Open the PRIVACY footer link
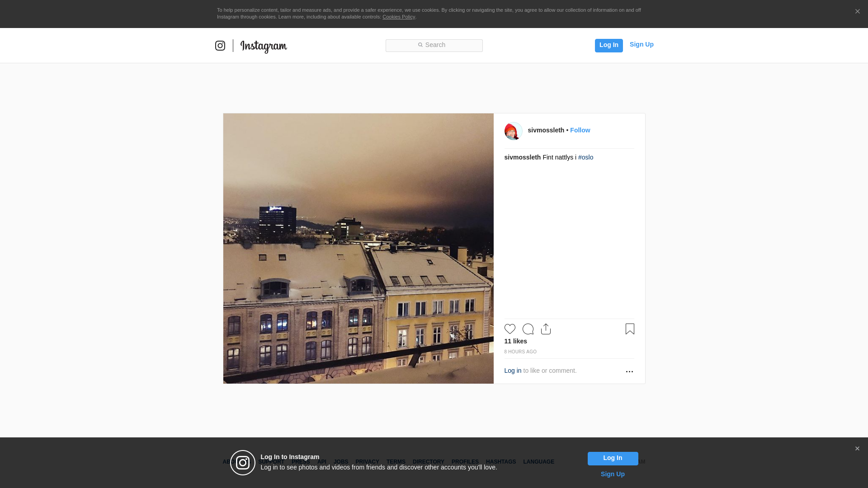 click(367, 462)
